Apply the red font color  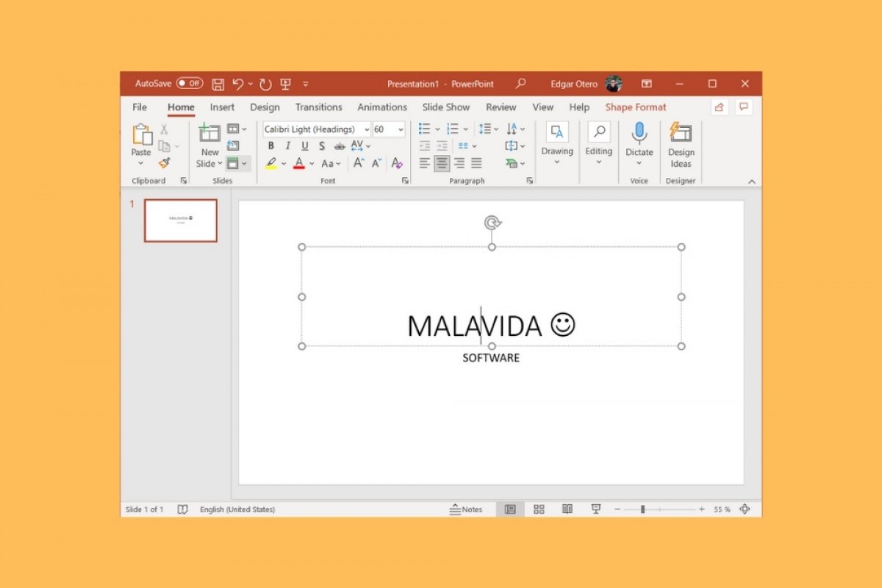coord(299,163)
